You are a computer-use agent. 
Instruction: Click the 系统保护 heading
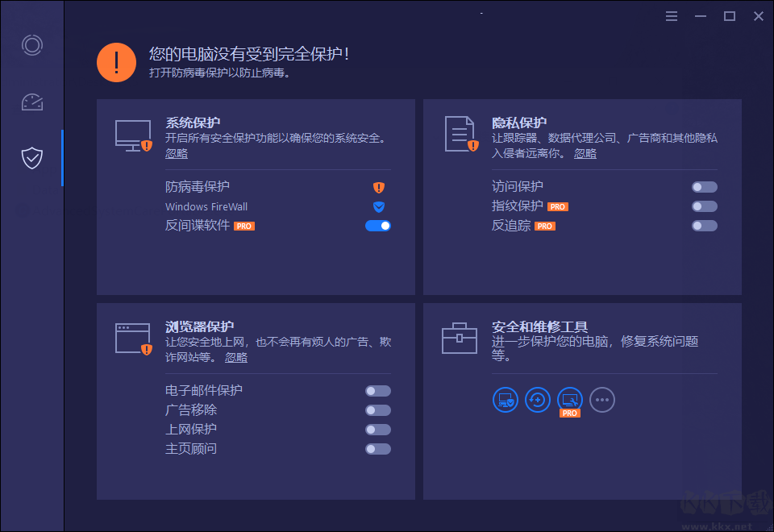click(193, 123)
